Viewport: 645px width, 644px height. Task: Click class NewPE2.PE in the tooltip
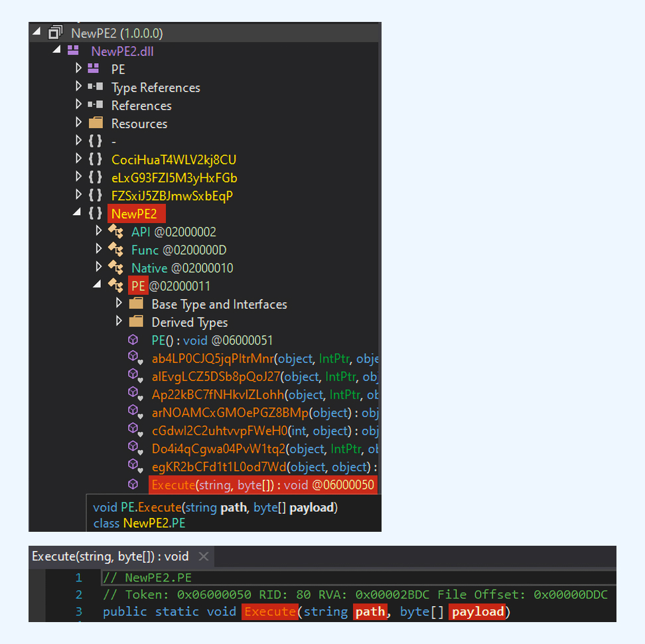pos(139,523)
